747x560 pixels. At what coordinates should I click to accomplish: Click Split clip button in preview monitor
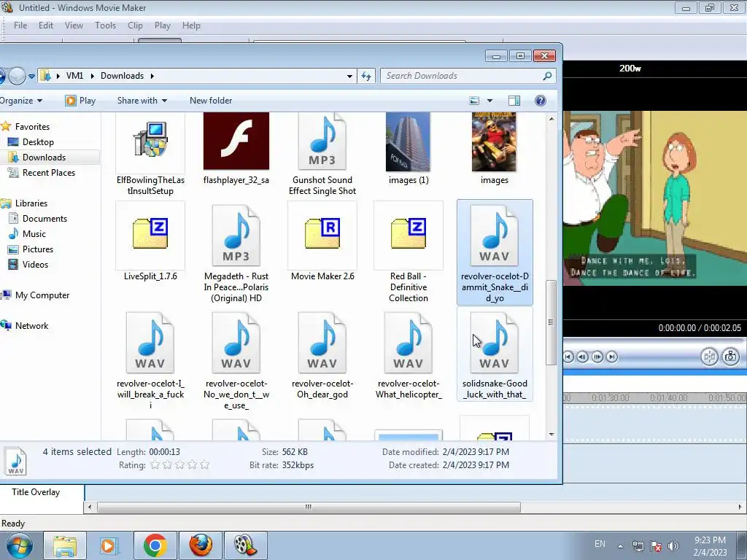(709, 357)
